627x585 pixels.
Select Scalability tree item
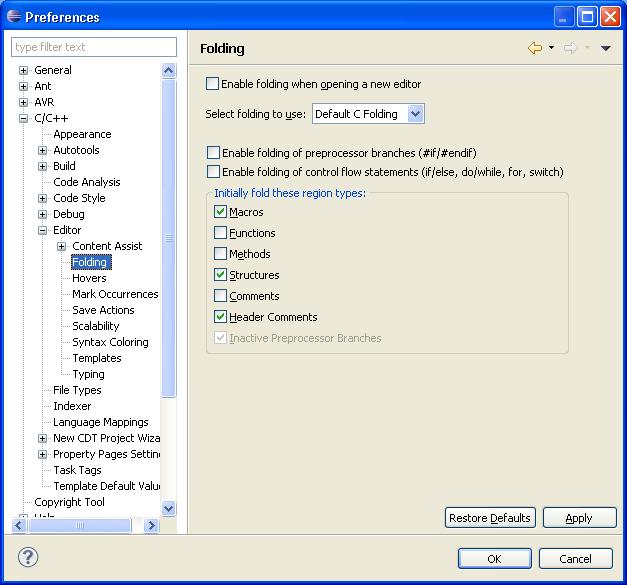pos(96,326)
